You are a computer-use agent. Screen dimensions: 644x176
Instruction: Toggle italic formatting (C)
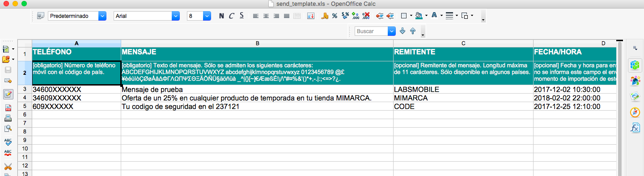[231, 16]
